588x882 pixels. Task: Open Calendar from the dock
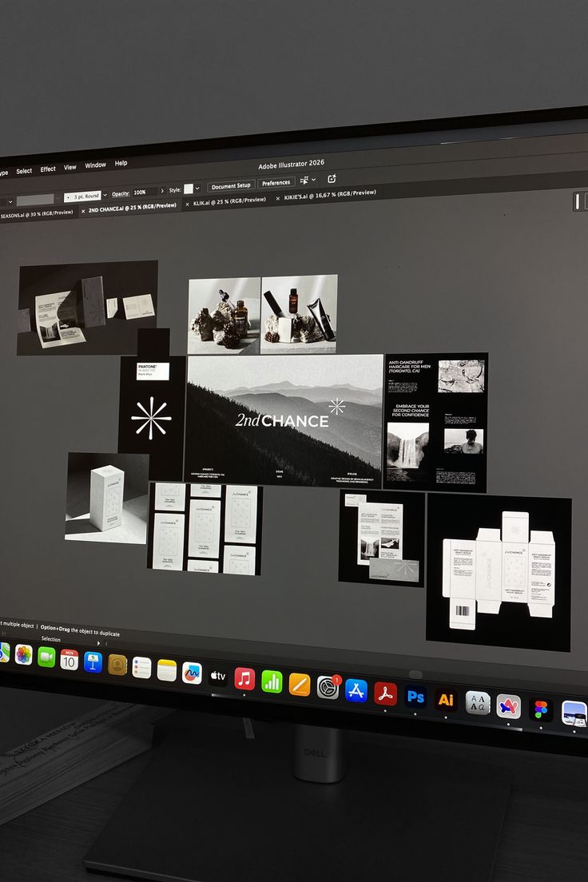pos(70,660)
